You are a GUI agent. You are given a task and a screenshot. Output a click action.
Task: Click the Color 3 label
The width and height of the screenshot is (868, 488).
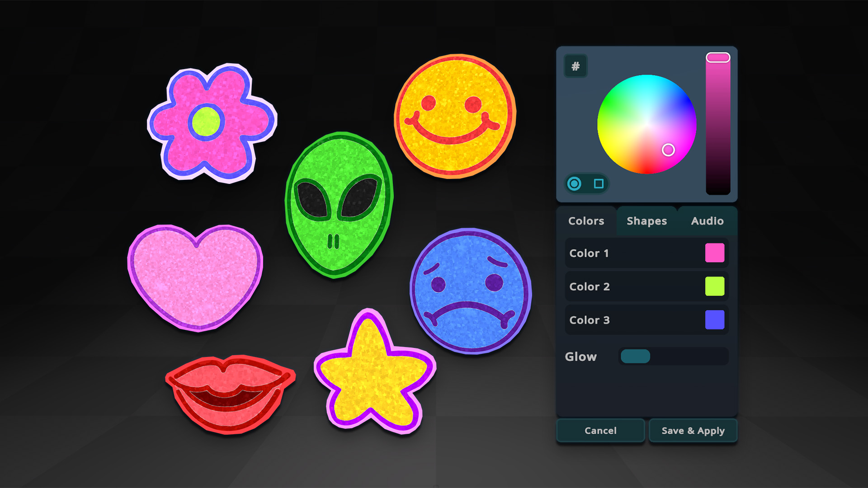(x=590, y=320)
